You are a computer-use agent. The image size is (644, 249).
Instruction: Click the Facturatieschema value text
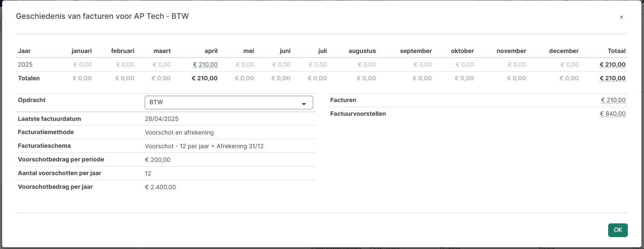204,146
